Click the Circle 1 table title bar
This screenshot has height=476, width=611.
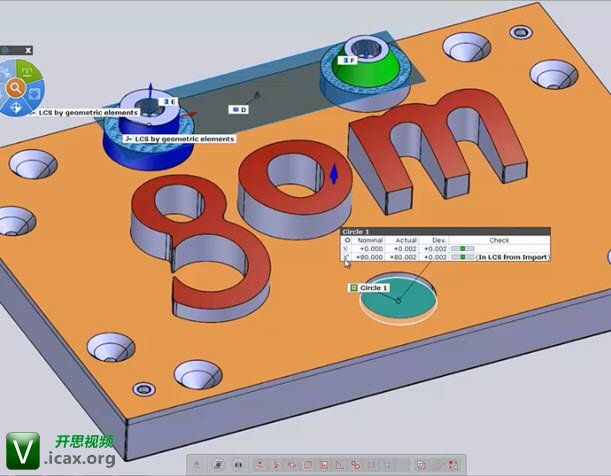pos(445,232)
